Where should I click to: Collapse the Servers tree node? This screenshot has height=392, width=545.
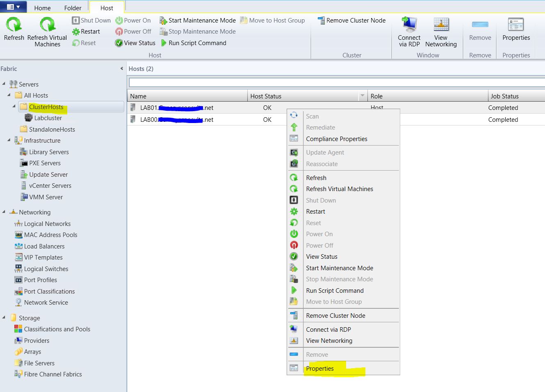point(4,84)
